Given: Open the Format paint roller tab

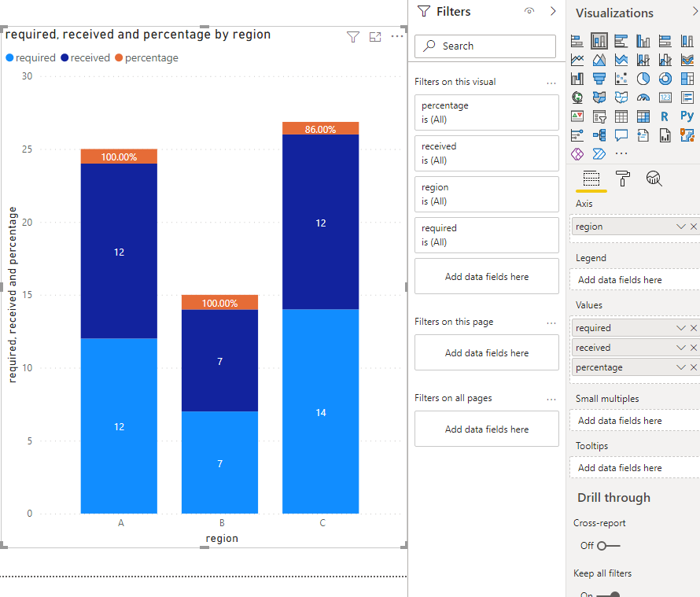Looking at the screenshot, I should click(x=622, y=179).
